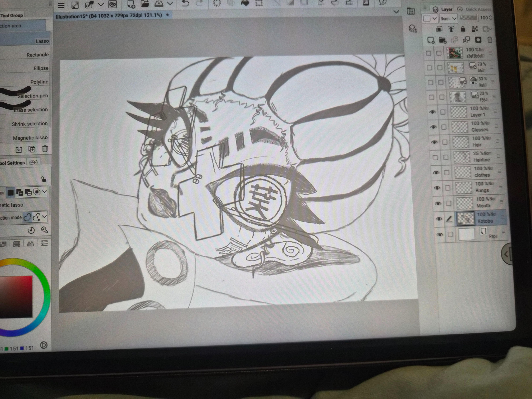Choose Select from selection intersect icon

37,192
